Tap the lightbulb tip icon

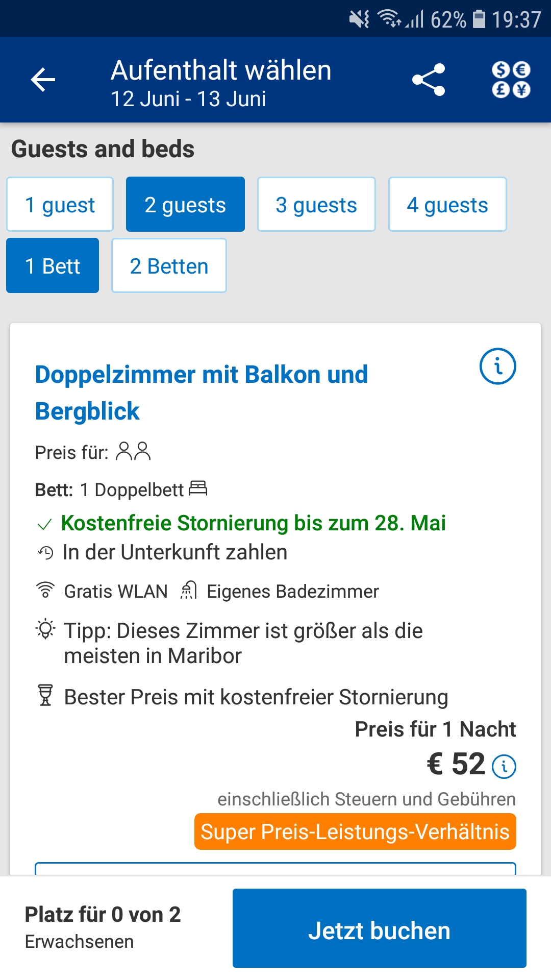45,630
